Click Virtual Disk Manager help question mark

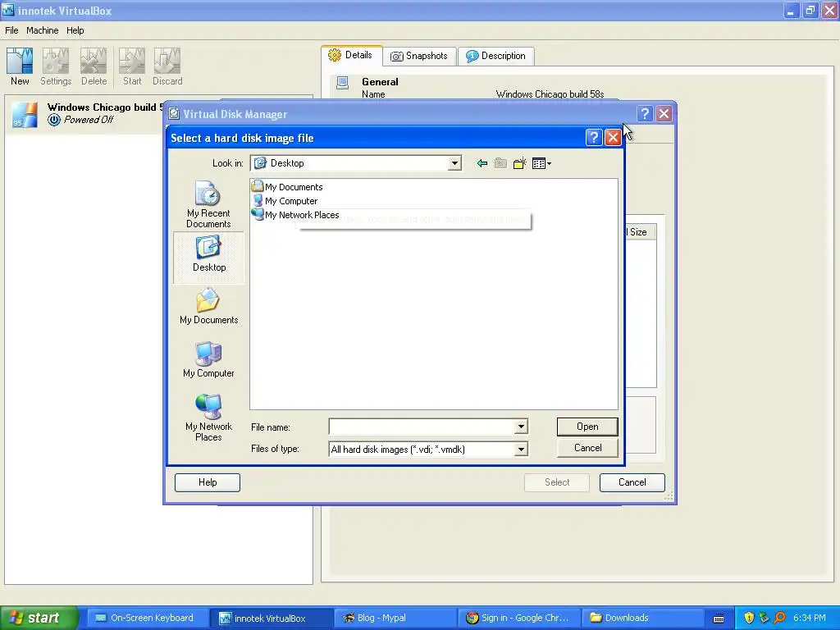point(645,113)
